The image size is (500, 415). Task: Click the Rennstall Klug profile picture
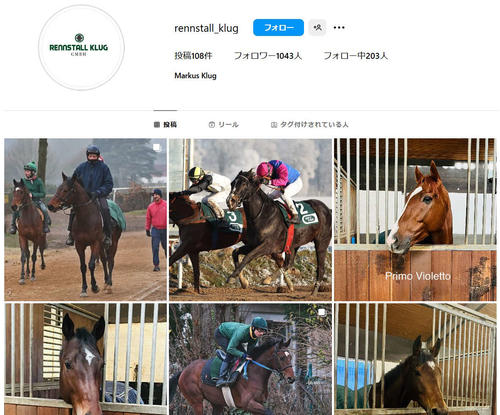tap(81, 48)
